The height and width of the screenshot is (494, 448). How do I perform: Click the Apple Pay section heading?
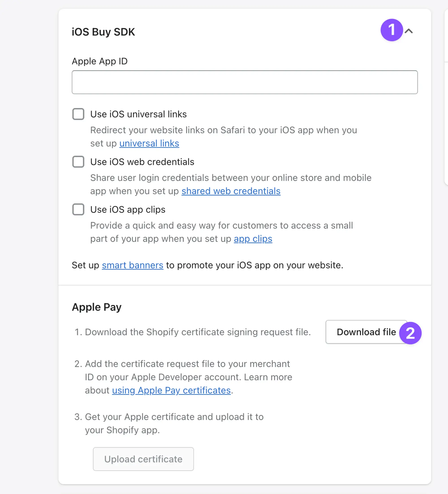(97, 307)
